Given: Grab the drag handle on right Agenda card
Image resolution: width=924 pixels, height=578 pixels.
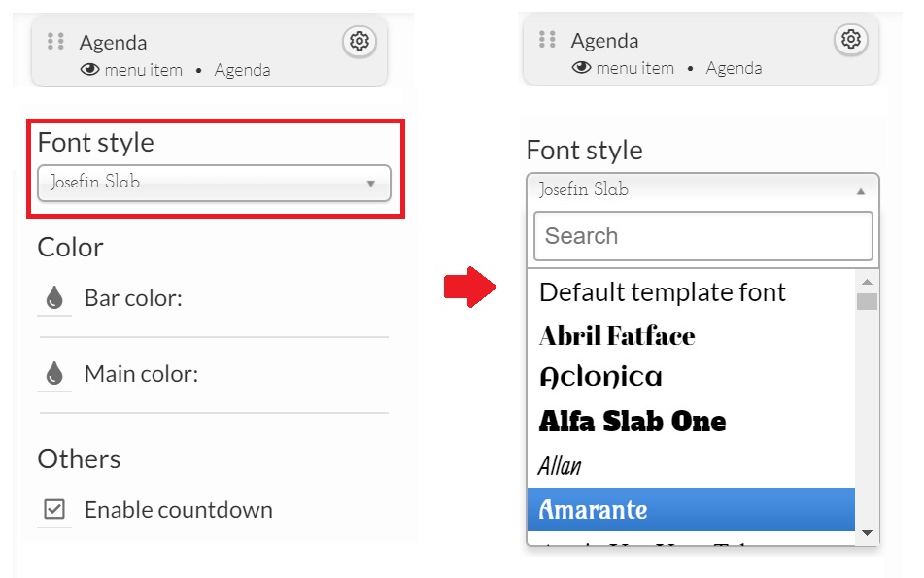Looking at the screenshot, I should (x=547, y=40).
